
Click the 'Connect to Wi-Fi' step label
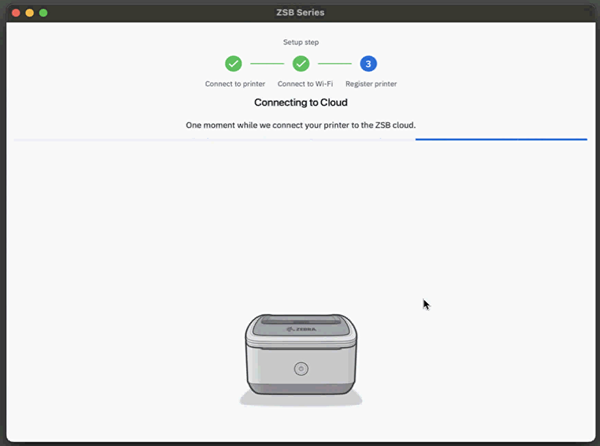(x=305, y=84)
